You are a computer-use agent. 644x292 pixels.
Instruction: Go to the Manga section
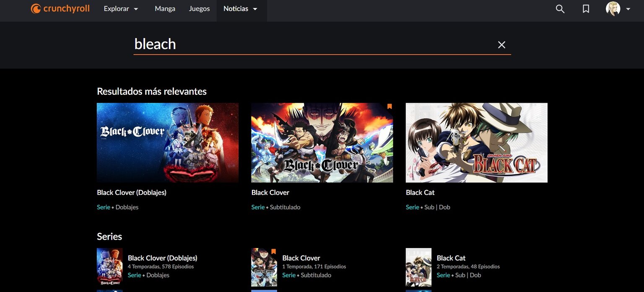(165, 8)
